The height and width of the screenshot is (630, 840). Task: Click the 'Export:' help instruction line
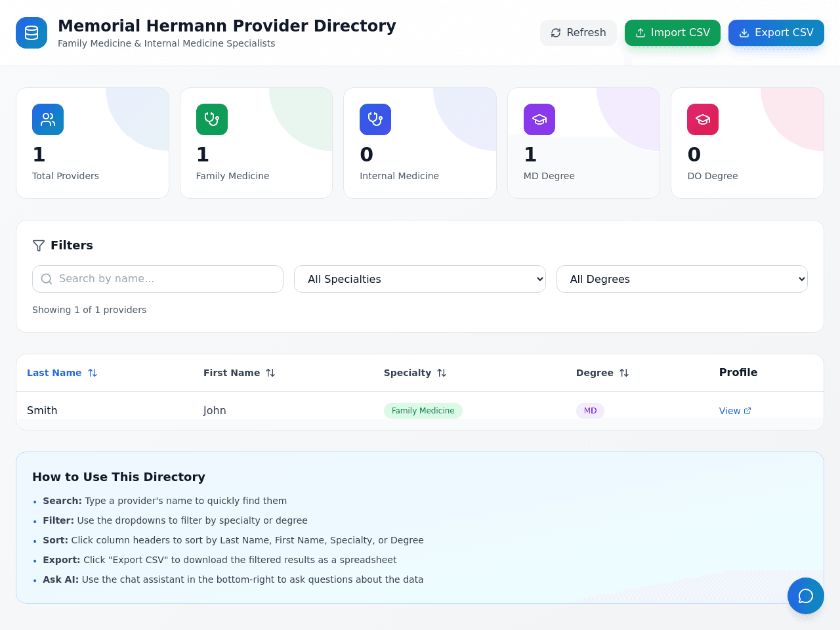220,560
